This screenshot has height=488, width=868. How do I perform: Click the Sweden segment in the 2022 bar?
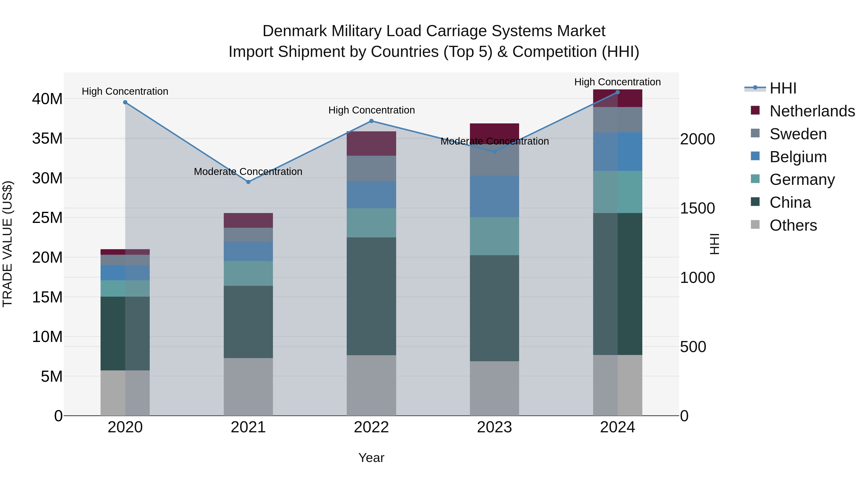(x=371, y=169)
